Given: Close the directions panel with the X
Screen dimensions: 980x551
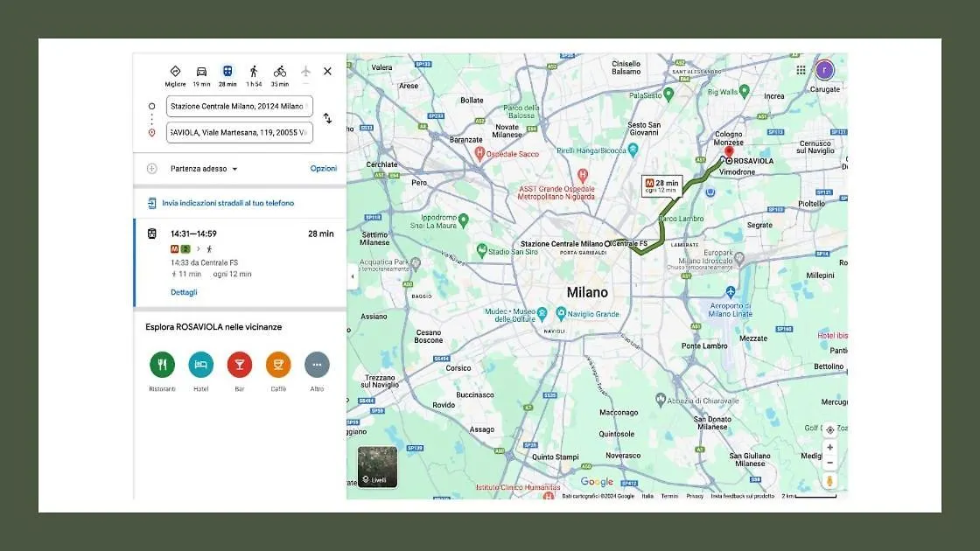Looking at the screenshot, I should click(327, 71).
